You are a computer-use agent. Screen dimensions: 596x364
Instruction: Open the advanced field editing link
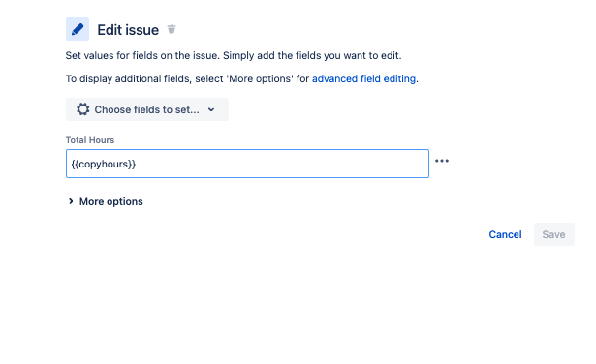(363, 78)
